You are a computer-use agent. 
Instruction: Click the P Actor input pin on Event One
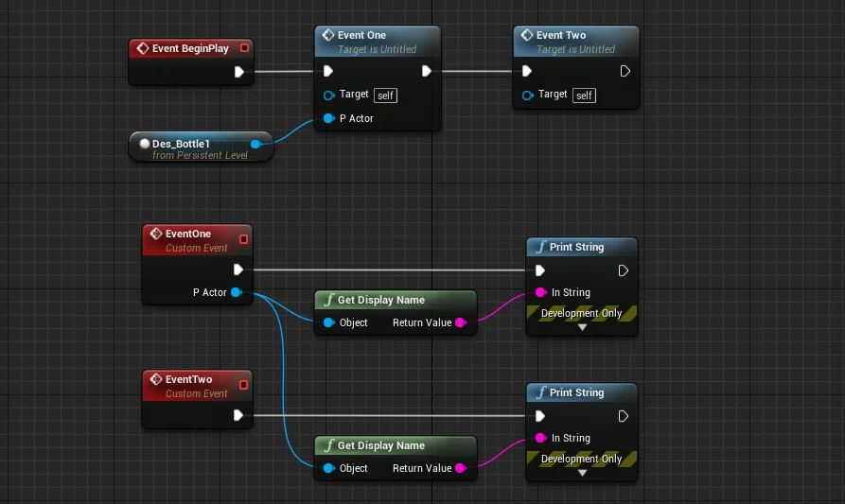[328, 118]
